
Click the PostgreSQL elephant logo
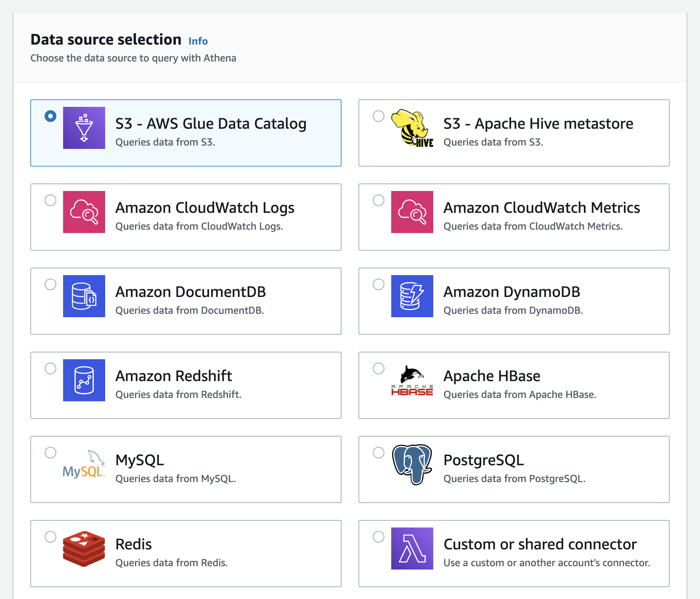(412, 464)
